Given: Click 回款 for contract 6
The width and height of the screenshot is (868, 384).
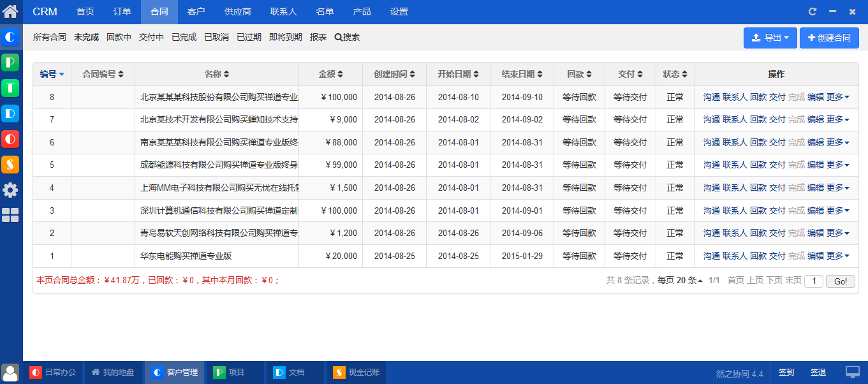Looking at the screenshot, I should click(758, 142).
